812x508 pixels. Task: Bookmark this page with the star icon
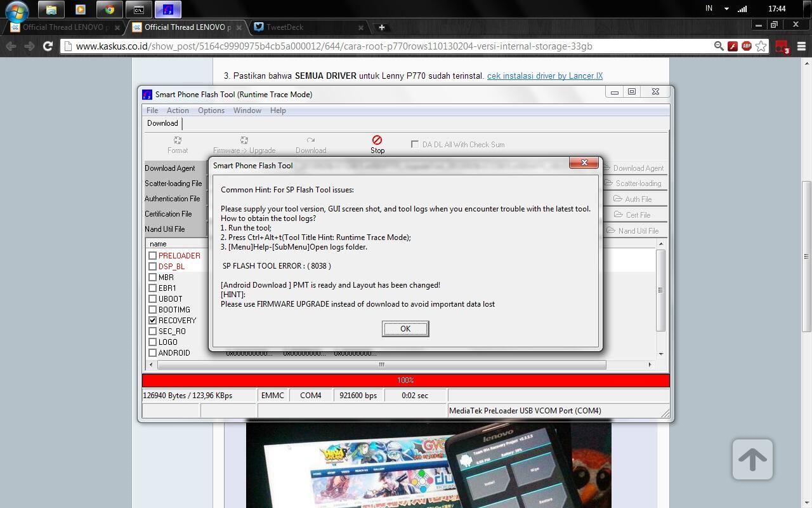(x=761, y=46)
